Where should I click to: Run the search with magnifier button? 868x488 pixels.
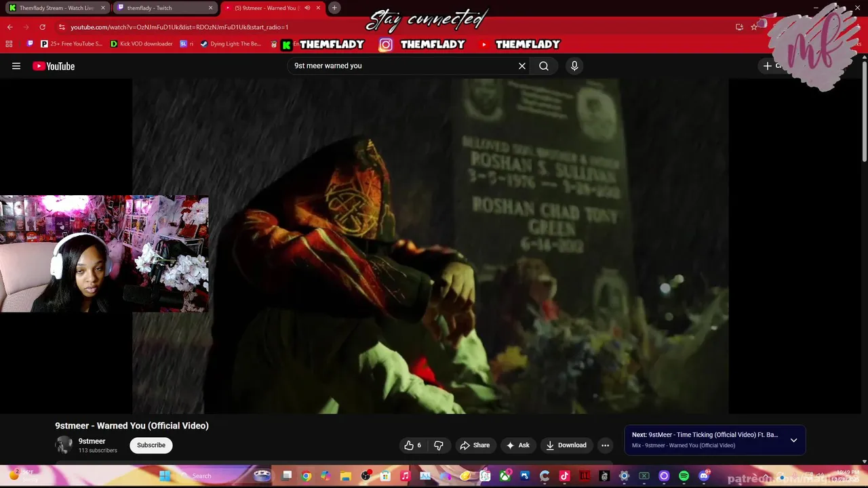tap(544, 66)
